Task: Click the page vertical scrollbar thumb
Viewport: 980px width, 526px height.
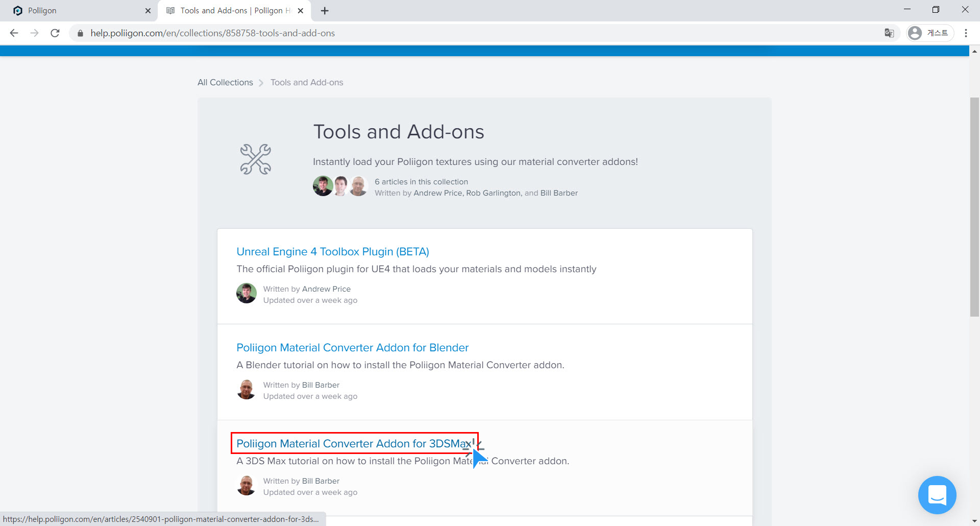Action: pyautogui.click(x=974, y=207)
